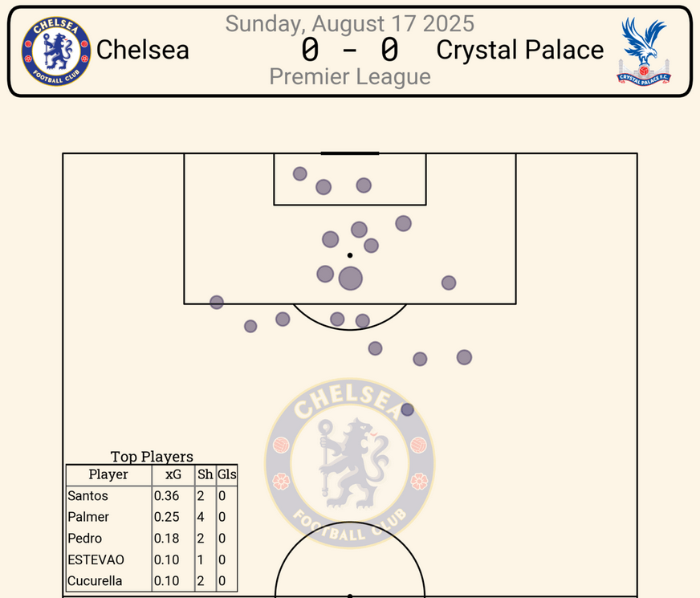
Task: Select the largest shot marker near penalty spot
Action: (x=351, y=279)
